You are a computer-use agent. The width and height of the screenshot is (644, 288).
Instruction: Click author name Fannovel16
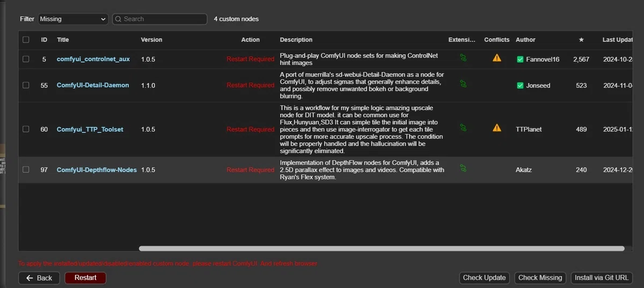click(x=543, y=59)
